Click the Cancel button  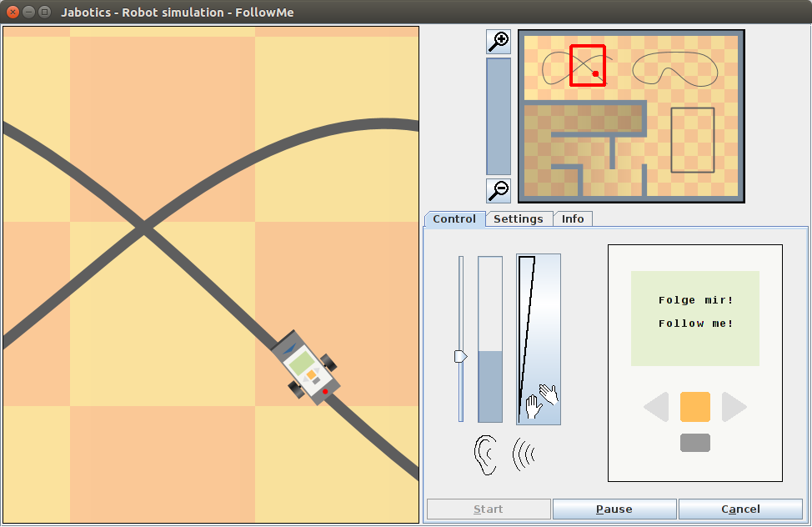point(740,509)
